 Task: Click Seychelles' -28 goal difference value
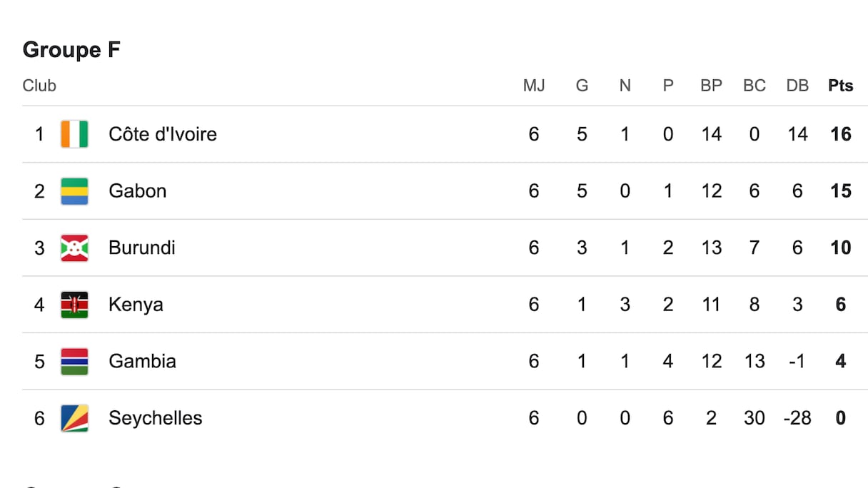pos(797,418)
